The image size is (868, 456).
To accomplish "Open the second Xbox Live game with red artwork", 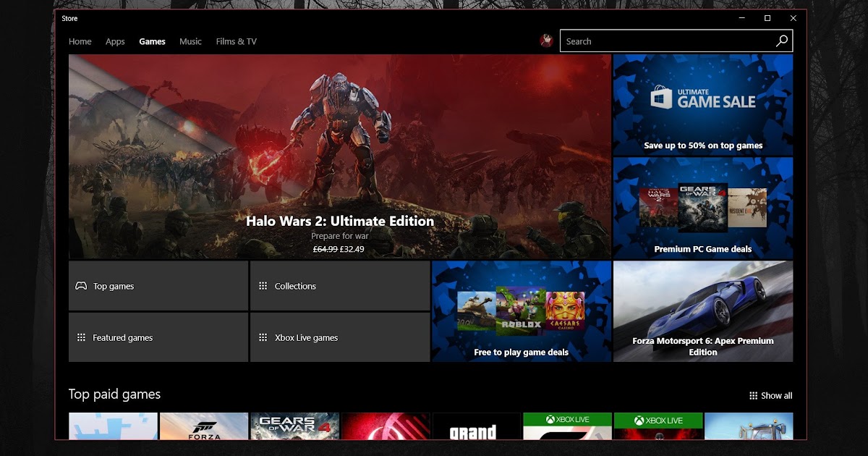I will 658,426.
